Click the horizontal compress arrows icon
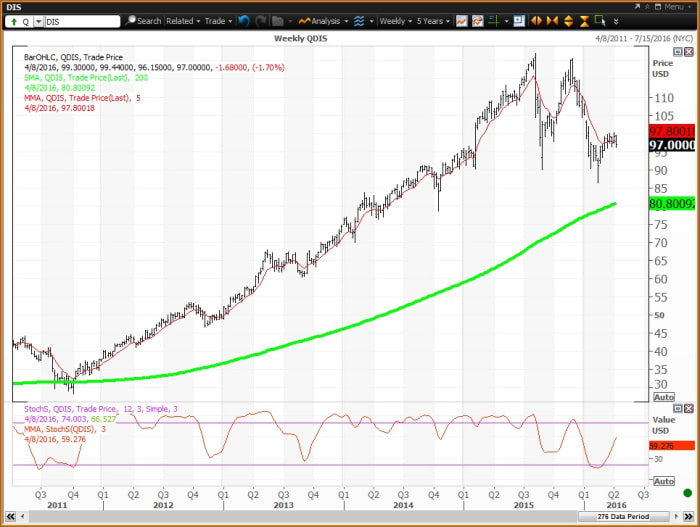The width and height of the screenshot is (700, 527). click(551, 20)
